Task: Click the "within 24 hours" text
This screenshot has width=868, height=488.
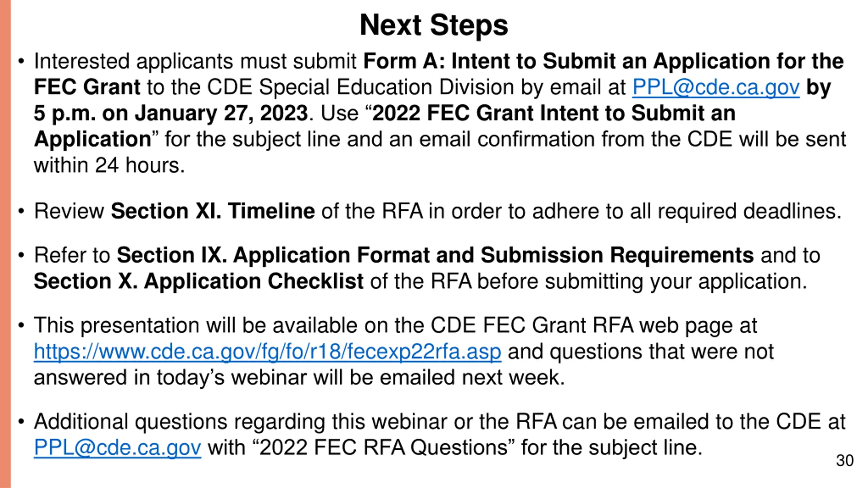Action: pyautogui.click(x=109, y=165)
